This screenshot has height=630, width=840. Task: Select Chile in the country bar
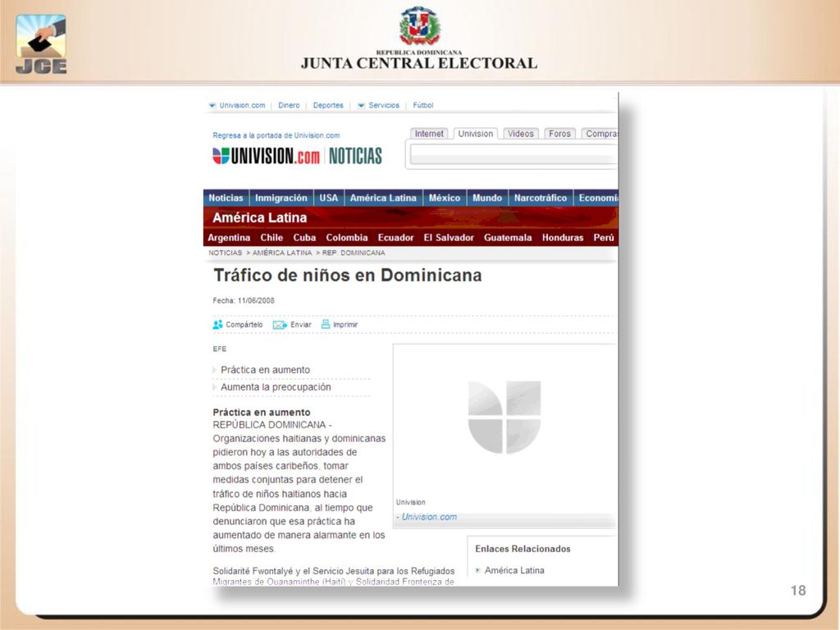pos(272,237)
